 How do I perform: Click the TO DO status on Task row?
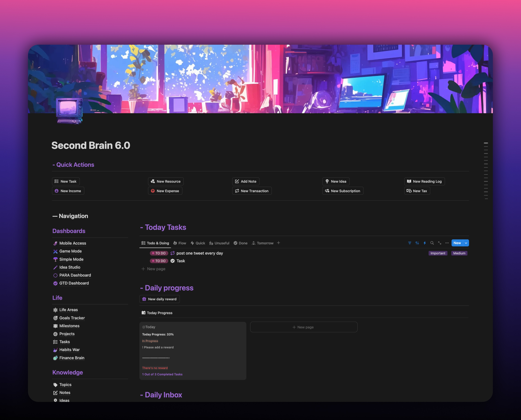pos(159,261)
